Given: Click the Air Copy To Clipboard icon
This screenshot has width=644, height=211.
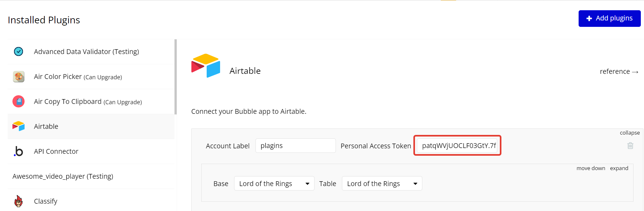Looking at the screenshot, I should tap(19, 102).
